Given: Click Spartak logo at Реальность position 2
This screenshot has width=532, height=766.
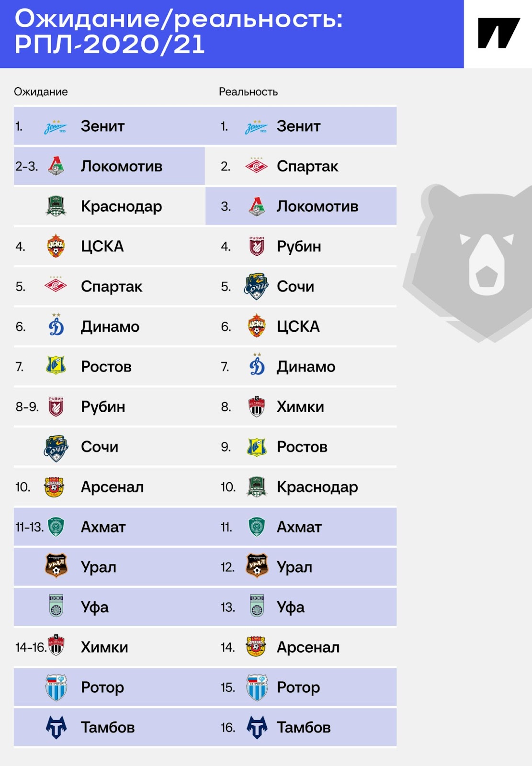Looking at the screenshot, I should click(257, 166).
